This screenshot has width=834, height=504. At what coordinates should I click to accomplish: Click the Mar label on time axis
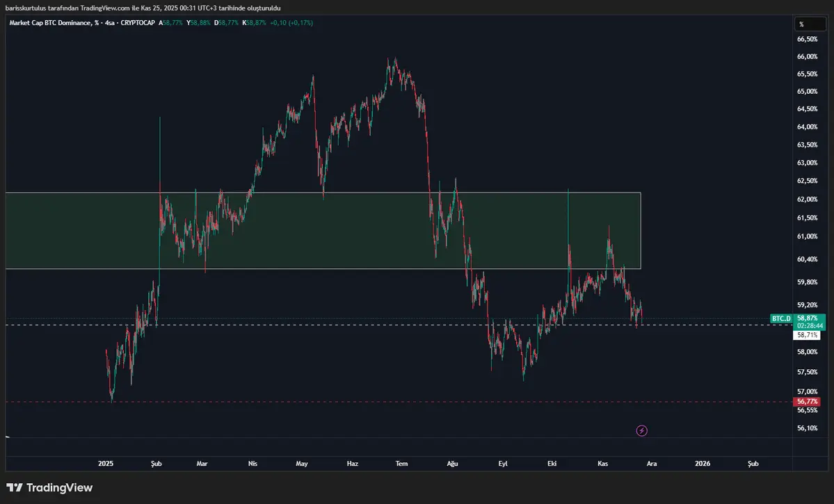pyautogui.click(x=202, y=464)
